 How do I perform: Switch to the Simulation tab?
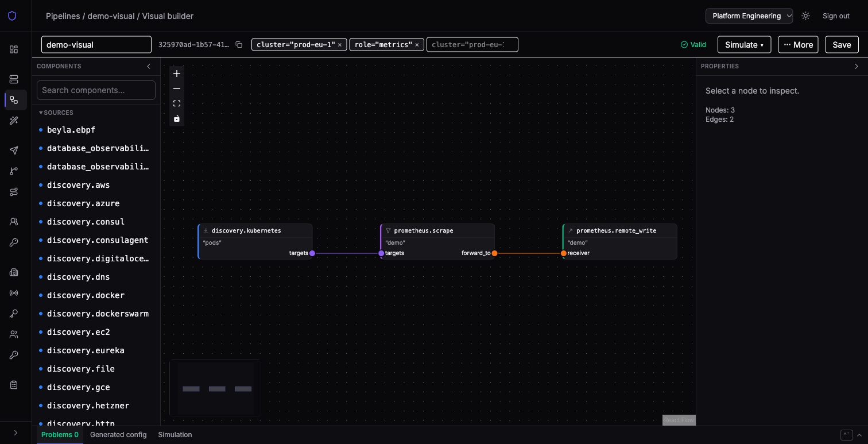[x=175, y=435]
